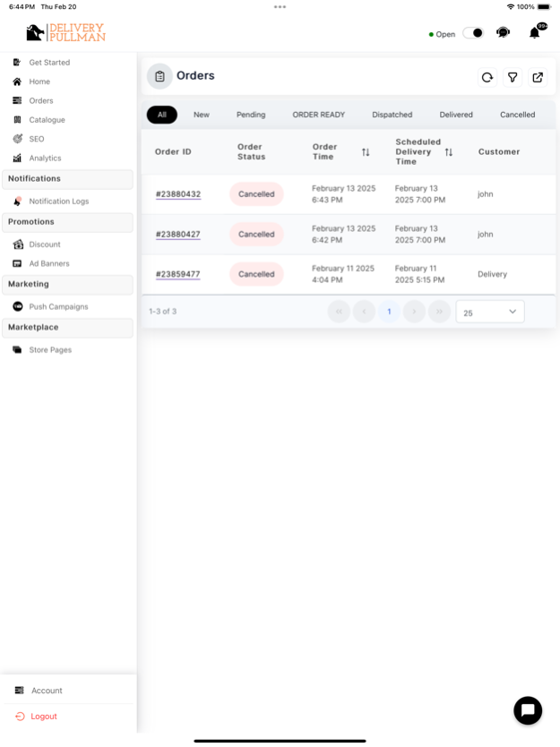The width and height of the screenshot is (560, 747).
Task: Go to Home in sidebar
Action: coord(39,82)
